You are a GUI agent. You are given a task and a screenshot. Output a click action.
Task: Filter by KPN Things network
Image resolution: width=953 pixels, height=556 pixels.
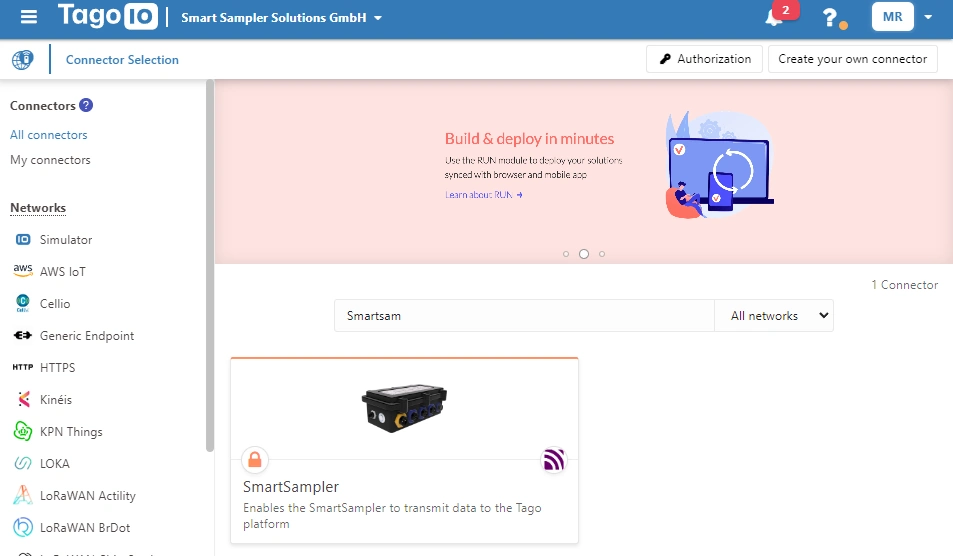pyautogui.click(x=71, y=431)
